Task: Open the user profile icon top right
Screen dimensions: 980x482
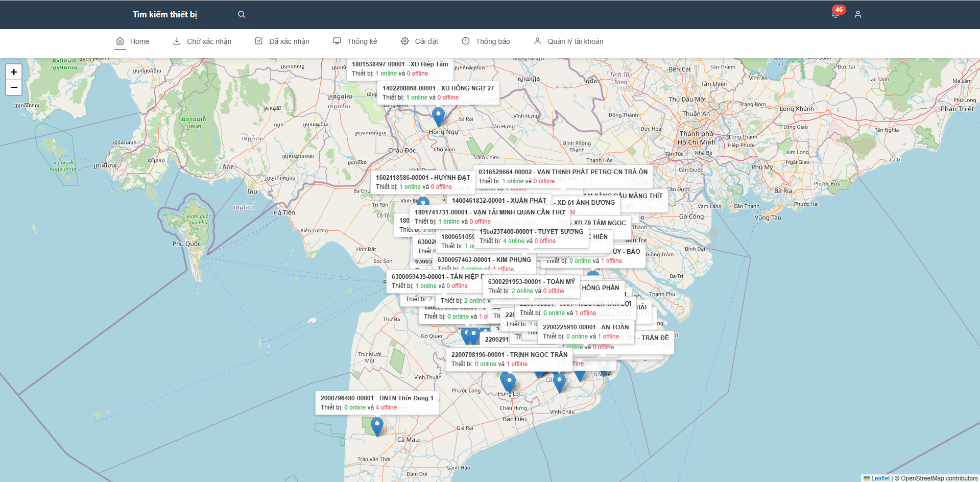Action: [858, 14]
